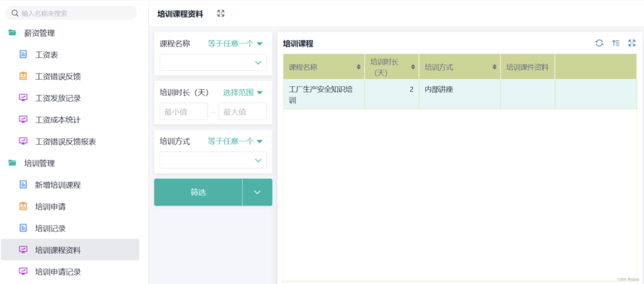Focus the sidebar name search field

tap(71, 13)
